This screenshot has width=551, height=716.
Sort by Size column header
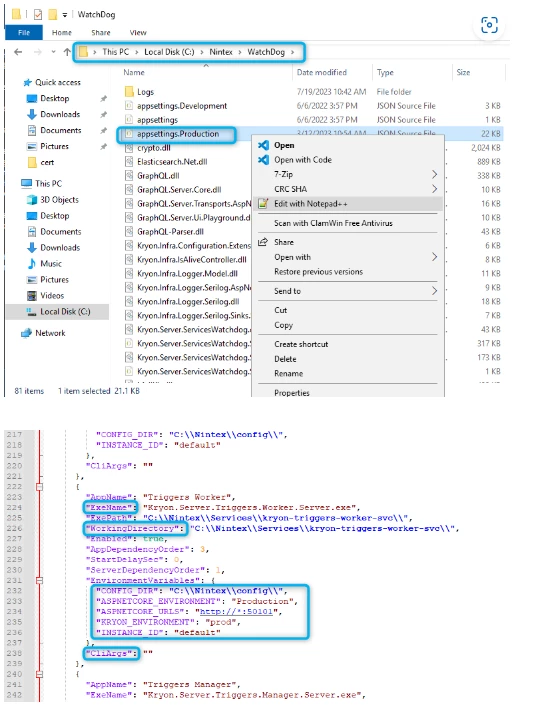coord(463,72)
